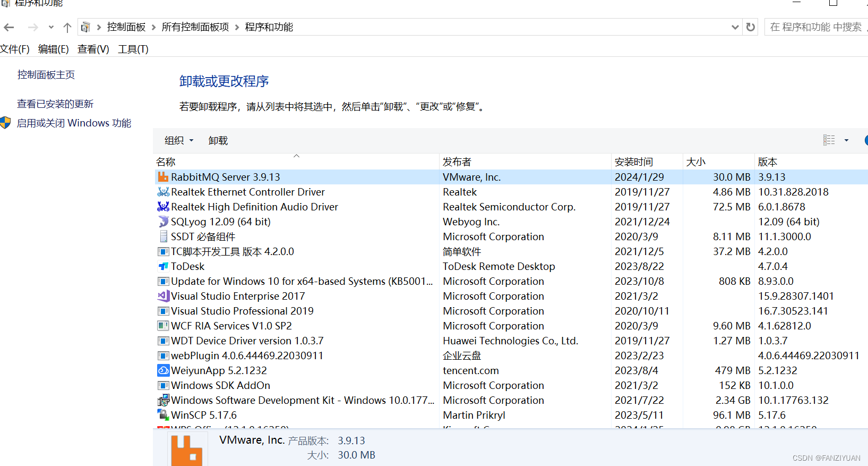Click the large RabbitMQ icon in details pane
Viewport: 868px width, 466px height.
[x=187, y=451]
